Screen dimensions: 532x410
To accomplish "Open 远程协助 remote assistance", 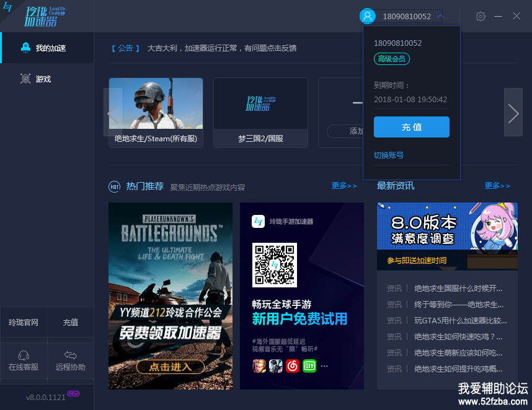I will click(71, 361).
